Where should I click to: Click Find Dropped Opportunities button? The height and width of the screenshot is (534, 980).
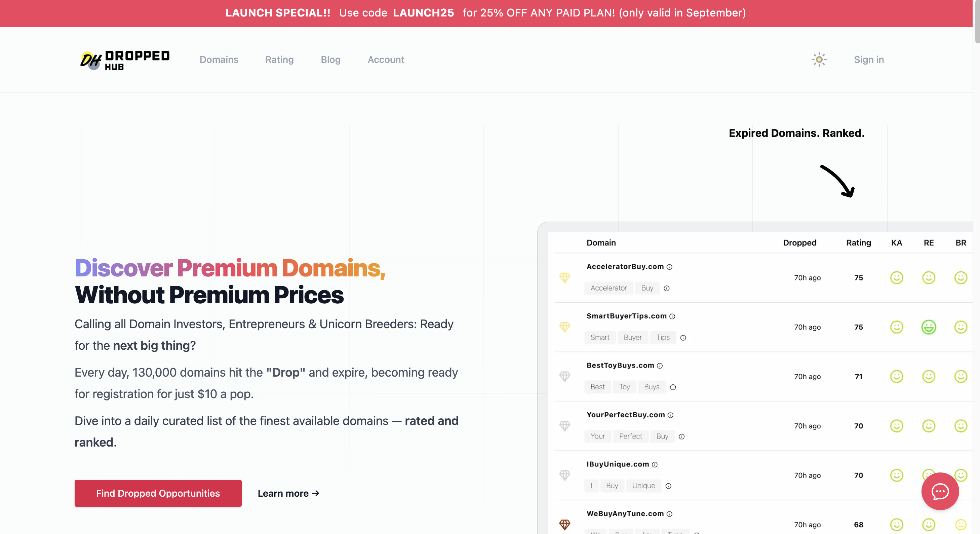(x=158, y=493)
